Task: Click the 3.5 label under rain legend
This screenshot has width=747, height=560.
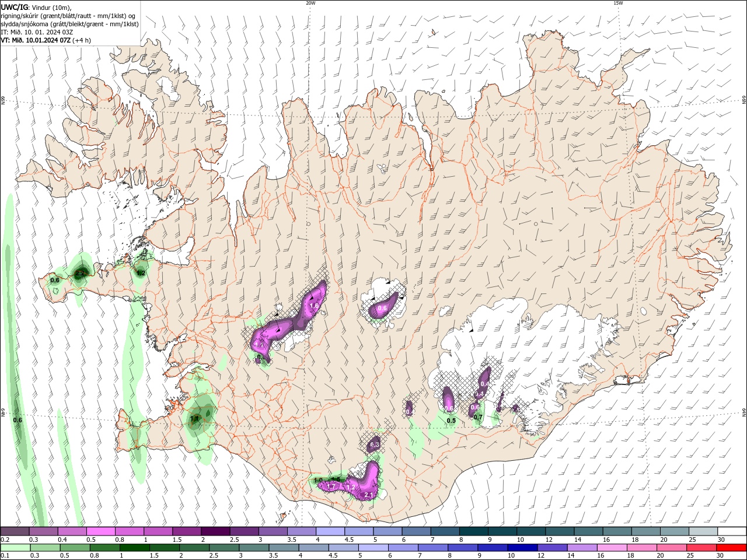Action: point(273,556)
